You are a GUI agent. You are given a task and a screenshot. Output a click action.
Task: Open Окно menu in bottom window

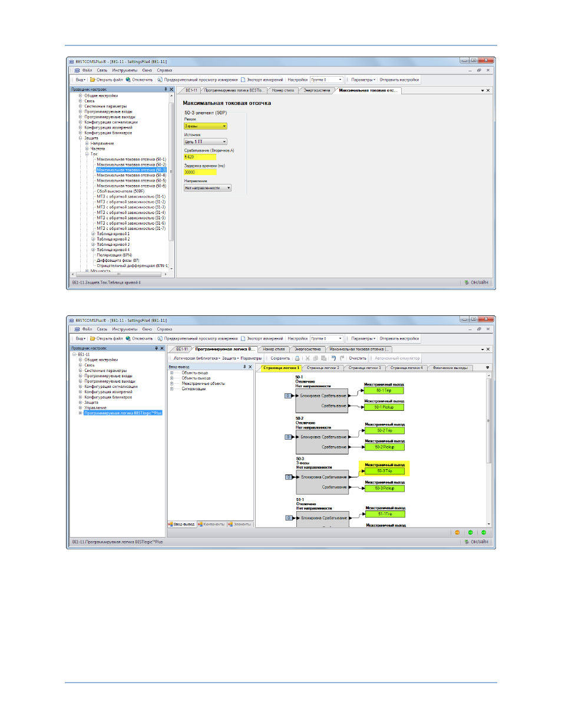(x=147, y=329)
